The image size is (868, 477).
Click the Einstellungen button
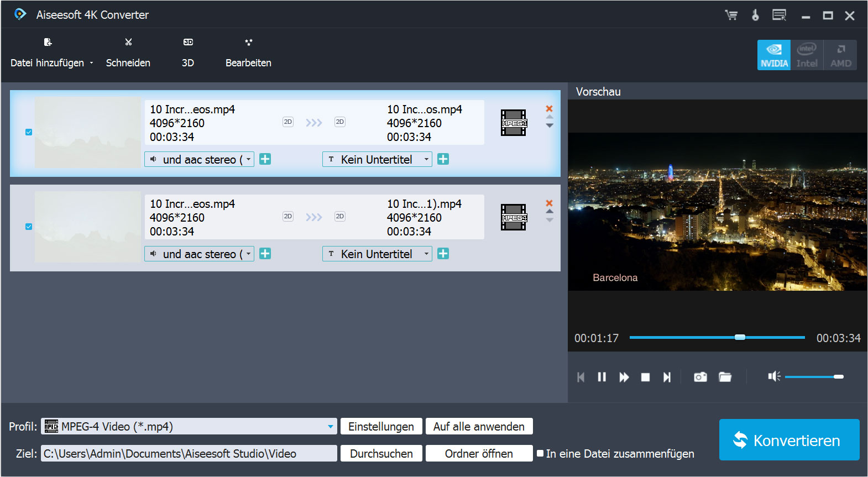pos(381,426)
